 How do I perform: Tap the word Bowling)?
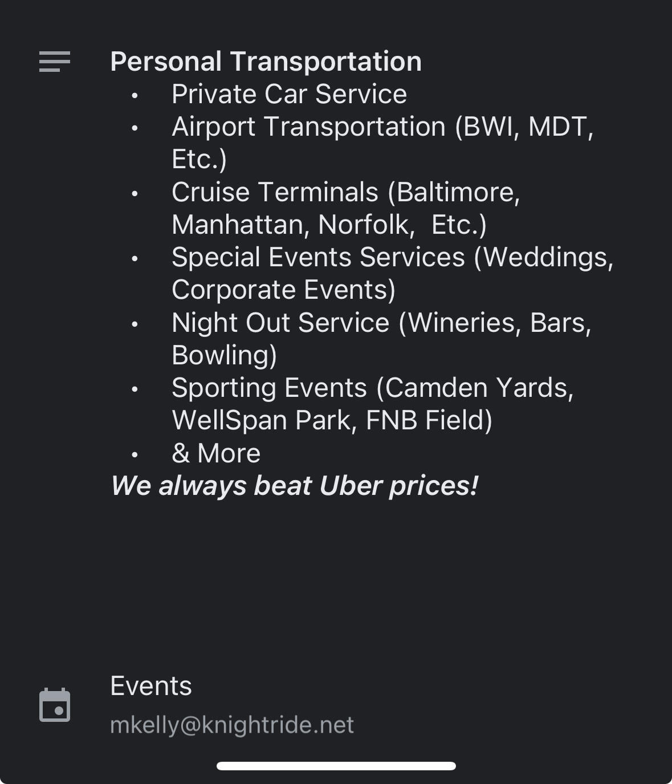(224, 355)
